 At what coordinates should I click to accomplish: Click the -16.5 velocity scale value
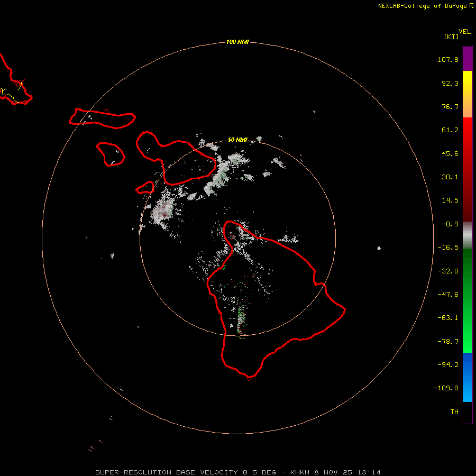448,248
